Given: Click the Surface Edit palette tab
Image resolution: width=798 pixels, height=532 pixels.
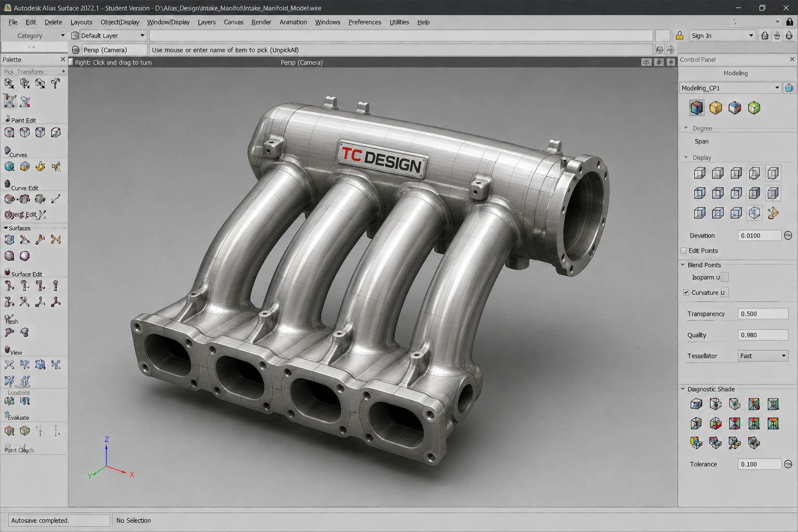Looking at the screenshot, I should coord(26,274).
